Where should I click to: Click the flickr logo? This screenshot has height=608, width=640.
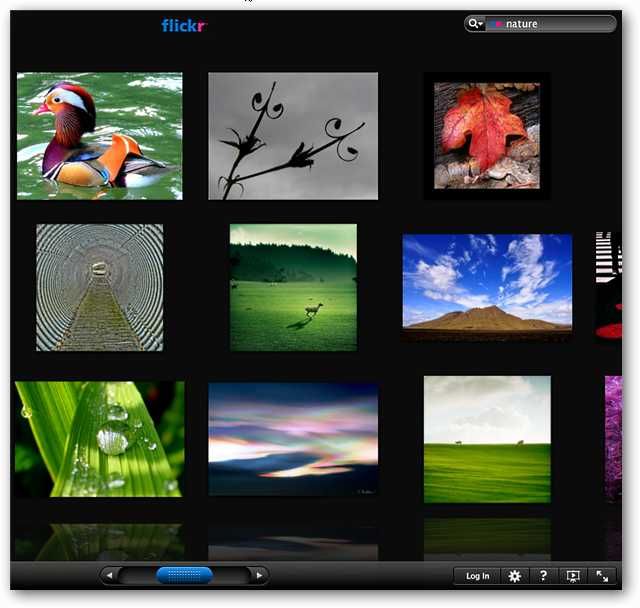pos(184,25)
